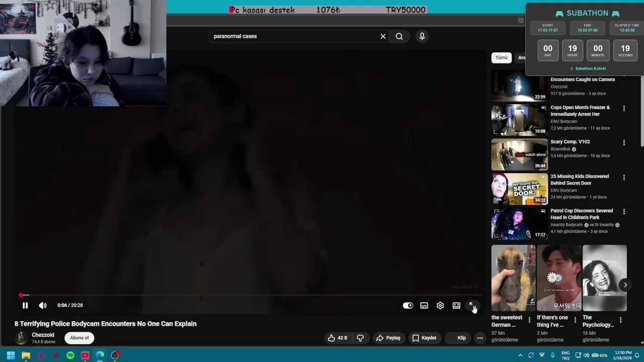Click the Klip button
Image resolution: width=644 pixels, height=362 pixels.
pyautogui.click(x=457, y=338)
